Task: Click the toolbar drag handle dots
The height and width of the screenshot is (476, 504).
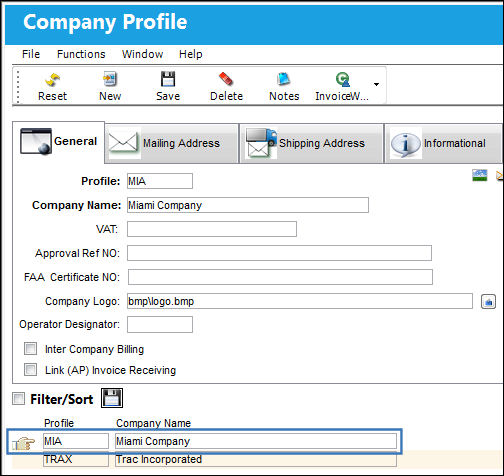Action: [18, 86]
